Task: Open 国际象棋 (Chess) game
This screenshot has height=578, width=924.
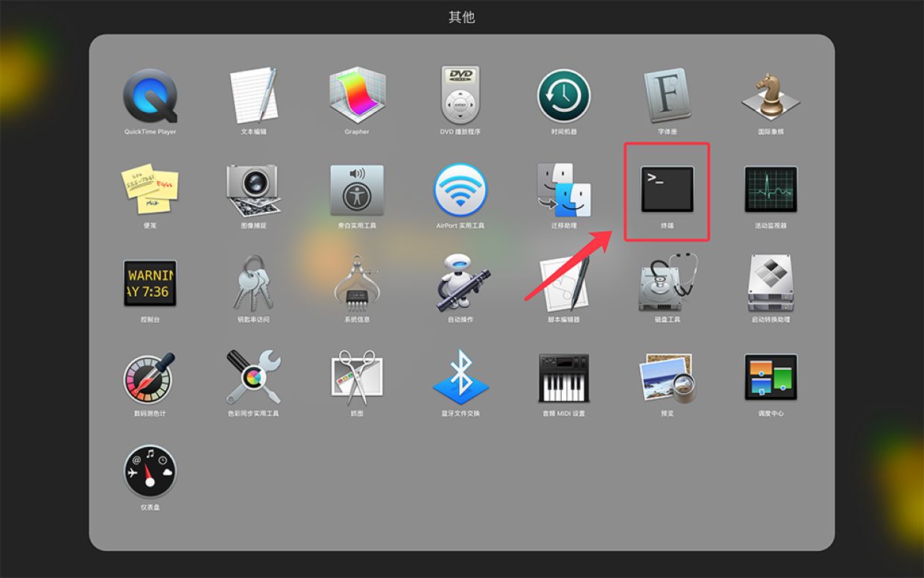Action: point(770,96)
